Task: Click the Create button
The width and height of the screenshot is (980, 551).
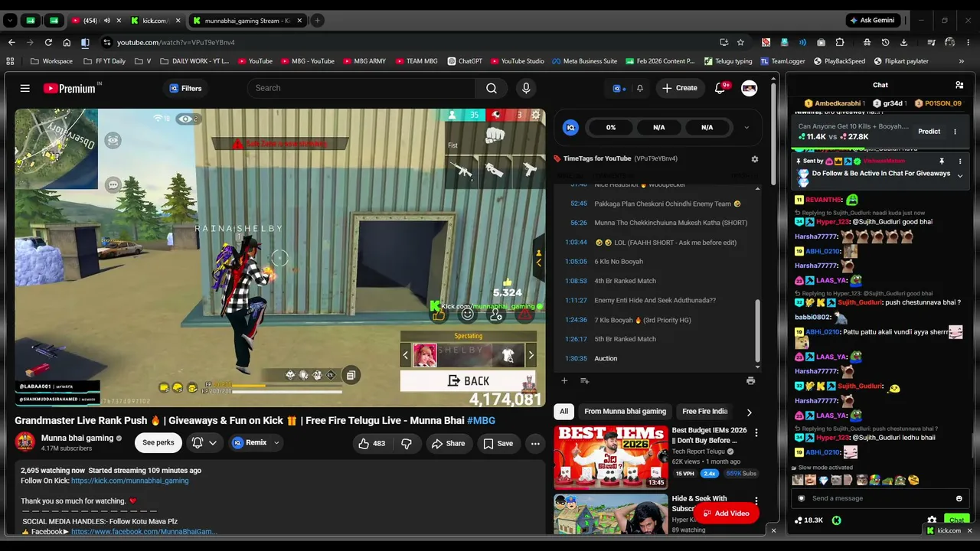Action: 679,88
